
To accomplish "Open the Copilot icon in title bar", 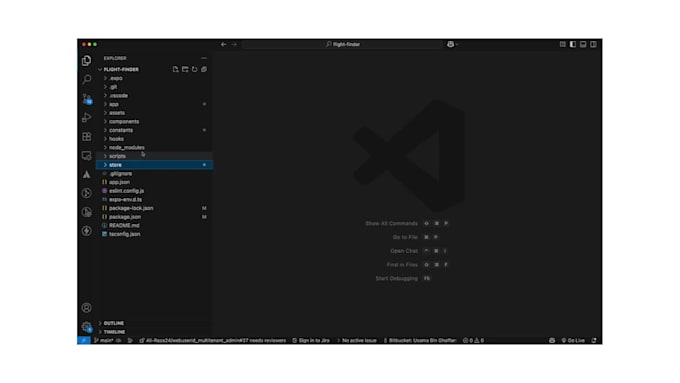I will click(x=450, y=44).
